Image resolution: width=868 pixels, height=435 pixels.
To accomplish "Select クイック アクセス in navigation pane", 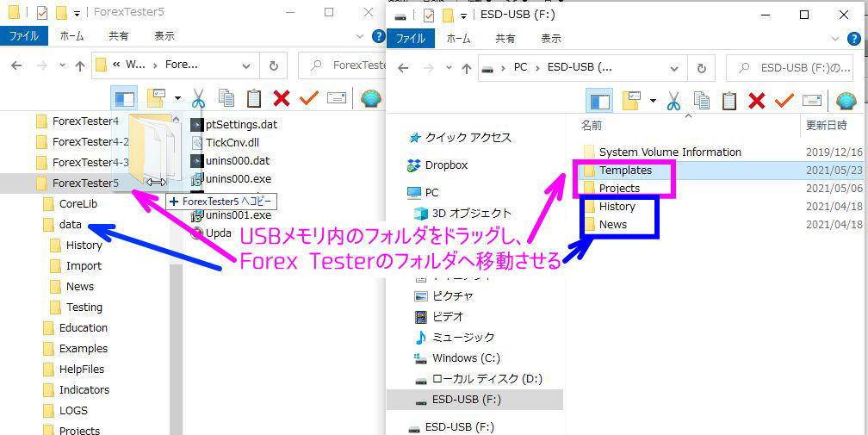I will click(468, 138).
